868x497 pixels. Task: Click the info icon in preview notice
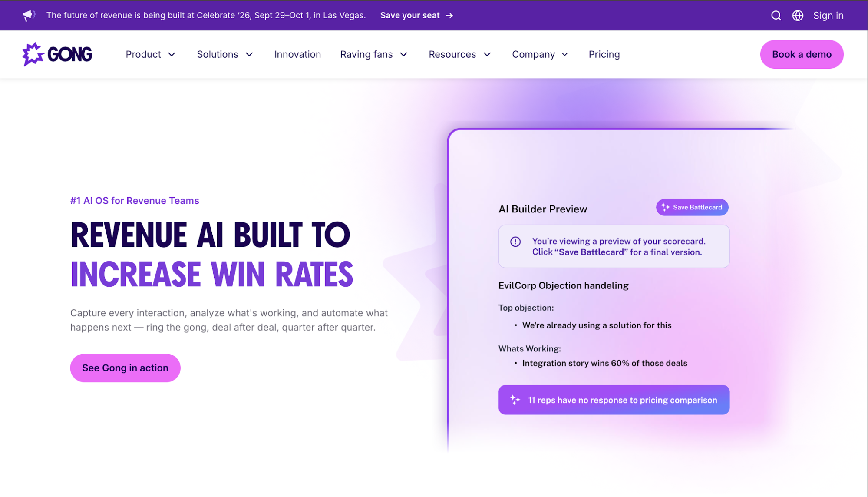click(515, 242)
